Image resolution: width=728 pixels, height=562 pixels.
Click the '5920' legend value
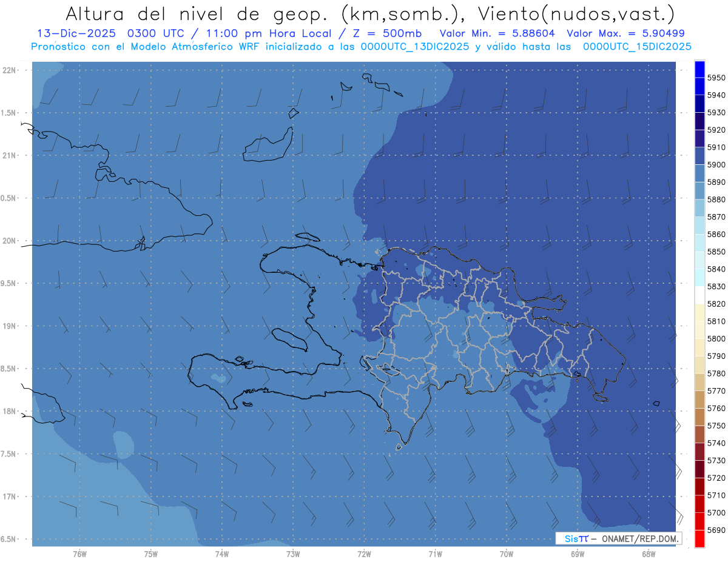[716, 130]
